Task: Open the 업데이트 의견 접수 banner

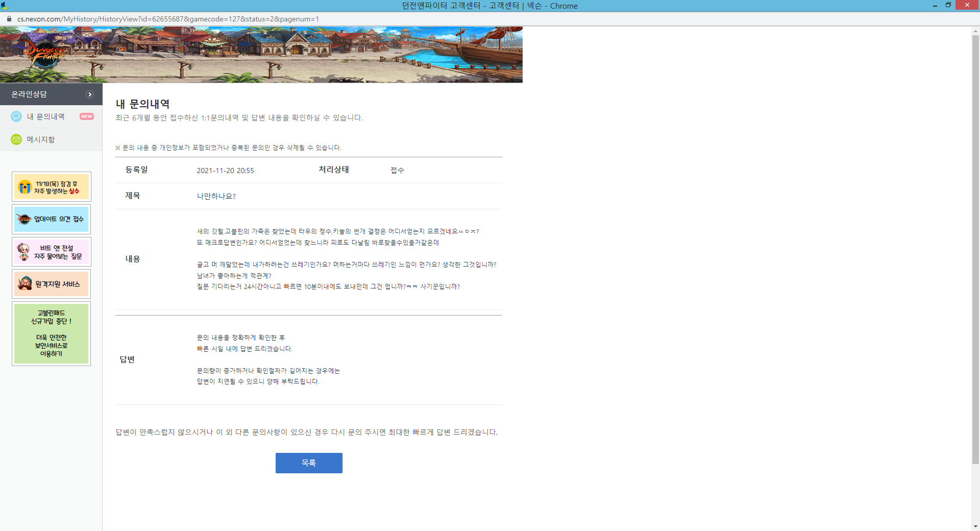Action: 51,219
